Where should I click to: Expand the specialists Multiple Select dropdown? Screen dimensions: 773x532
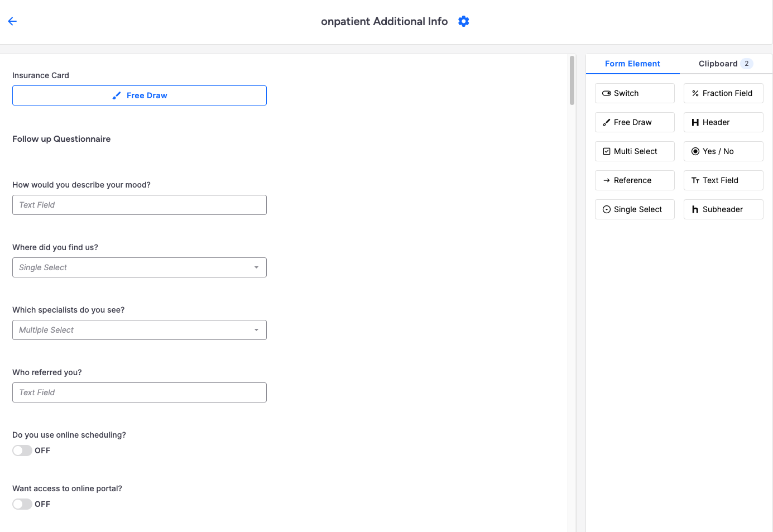click(139, 330)
